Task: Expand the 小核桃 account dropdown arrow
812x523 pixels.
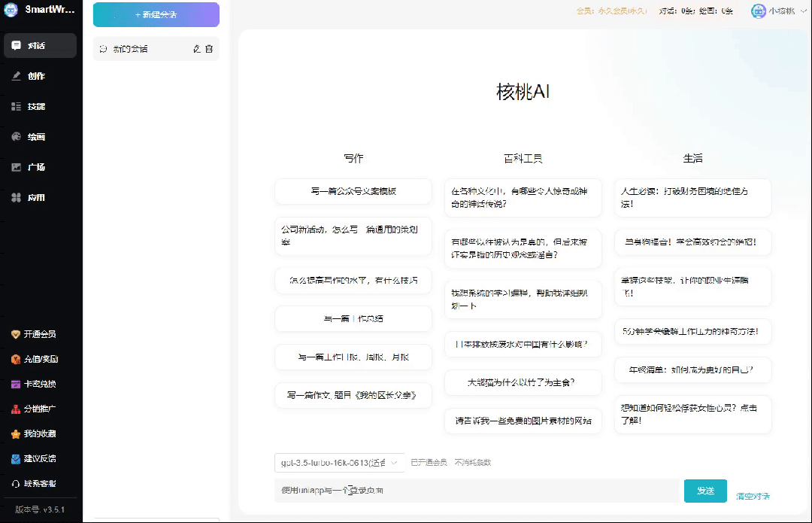Action: pyautogui.click(x=804, y=11)
